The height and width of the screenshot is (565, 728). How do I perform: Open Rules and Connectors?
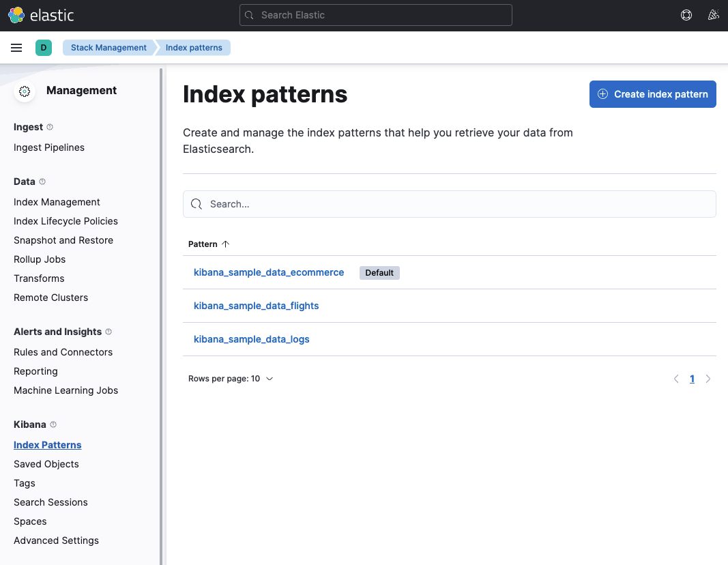[63, 352]
